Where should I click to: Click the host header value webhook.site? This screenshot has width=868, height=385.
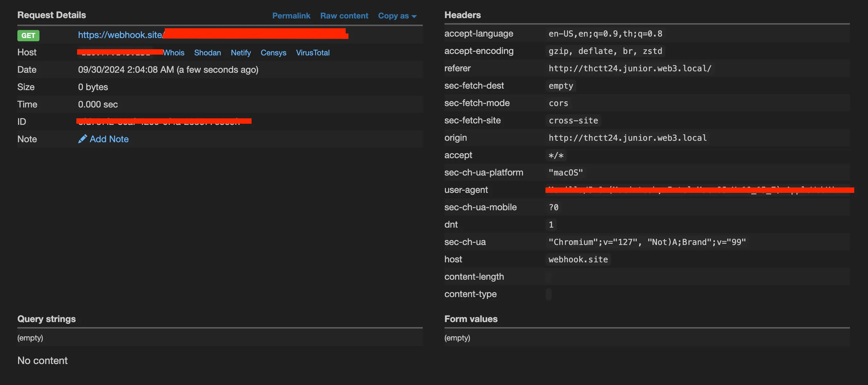click(578, 259)
